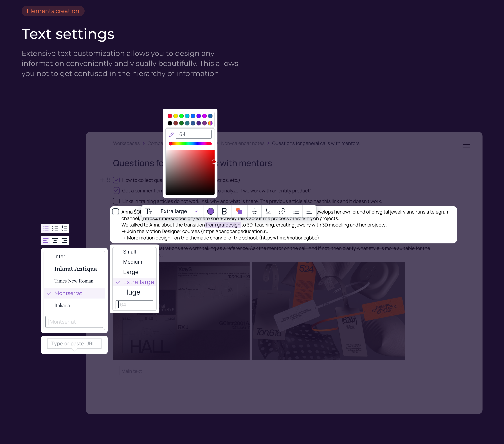
Task: Open the text alignment dropdown in toolbar
Action: [309, 211]
